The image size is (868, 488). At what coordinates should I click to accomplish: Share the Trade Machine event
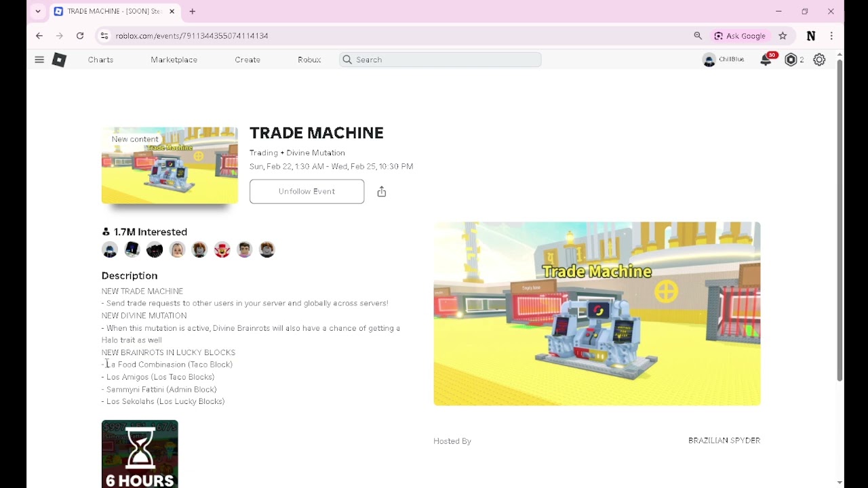tap(382, 192)
